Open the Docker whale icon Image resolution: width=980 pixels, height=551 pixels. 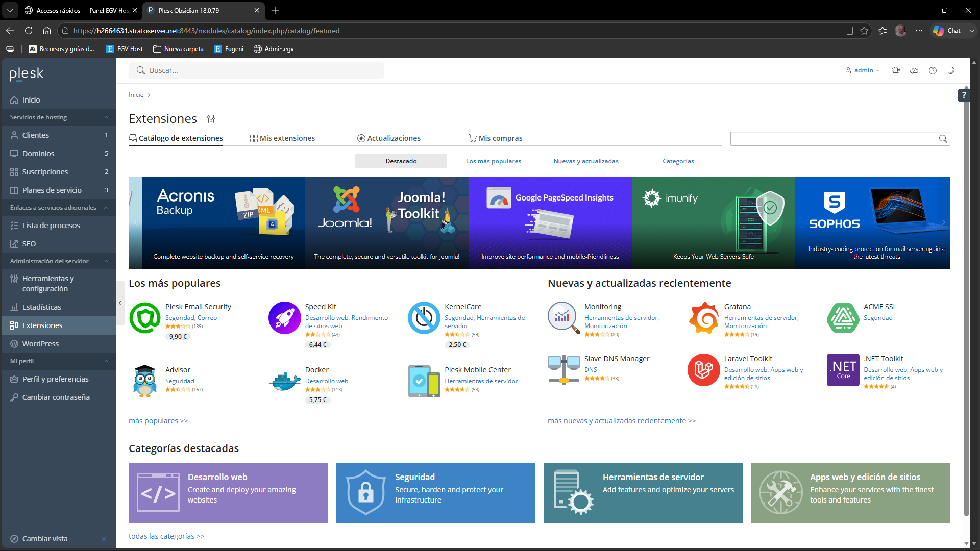pyautogui.click(x=284, y=381)
